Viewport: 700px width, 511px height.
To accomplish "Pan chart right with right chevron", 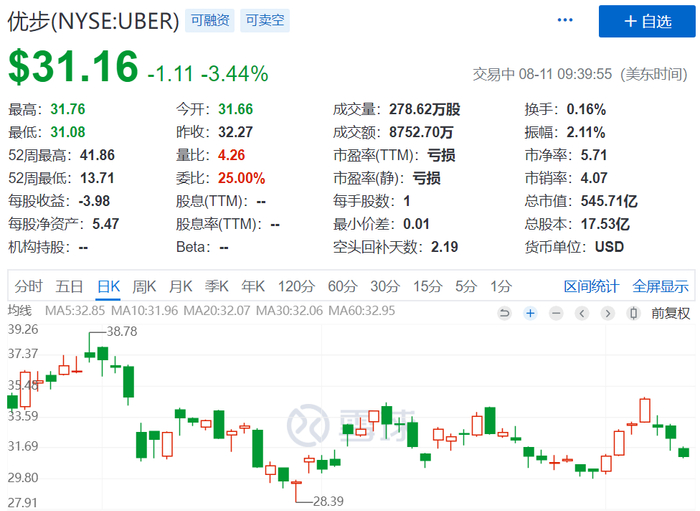I will tap(607, 313).
